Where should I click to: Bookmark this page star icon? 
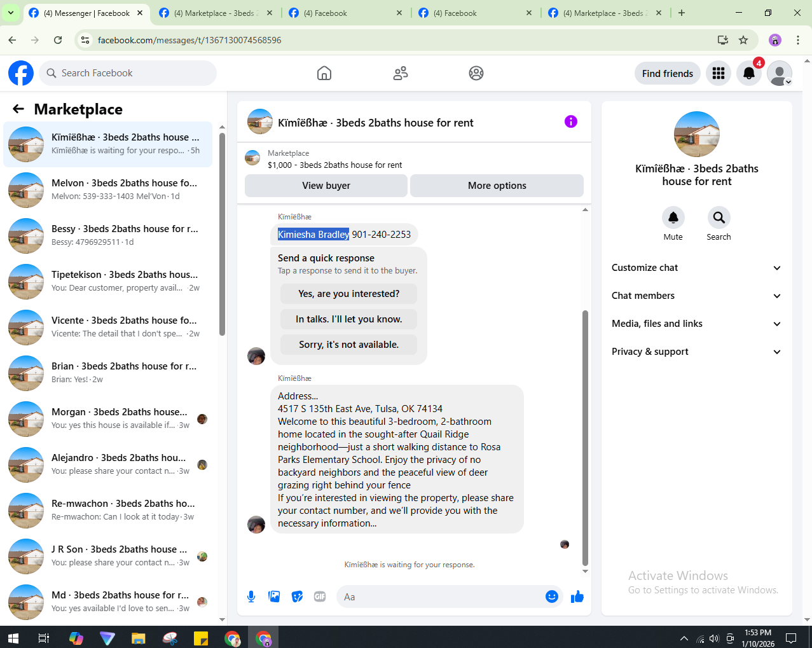743,40
